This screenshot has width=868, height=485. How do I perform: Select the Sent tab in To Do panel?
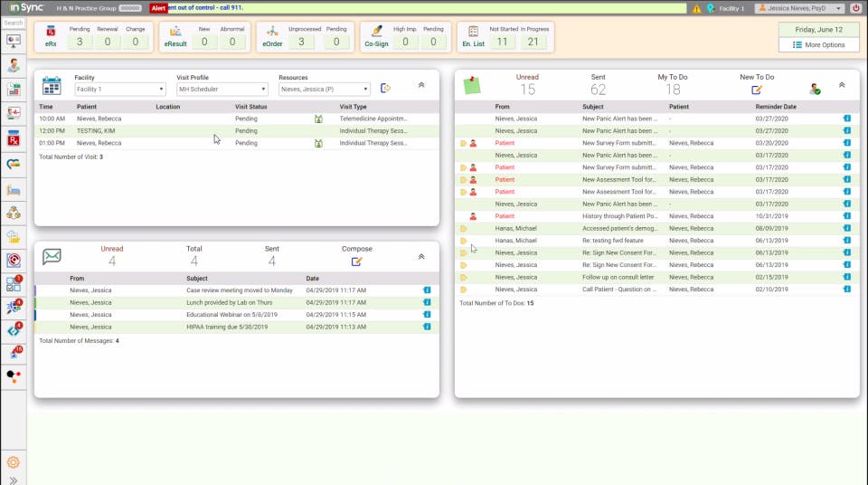pyautogui.click(x=598, y=84)
